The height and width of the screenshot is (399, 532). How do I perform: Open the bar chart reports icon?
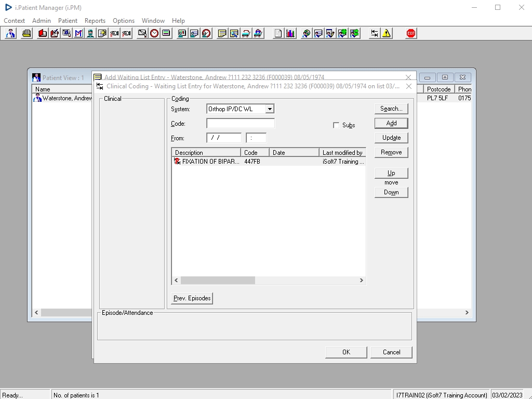[290, 33]
